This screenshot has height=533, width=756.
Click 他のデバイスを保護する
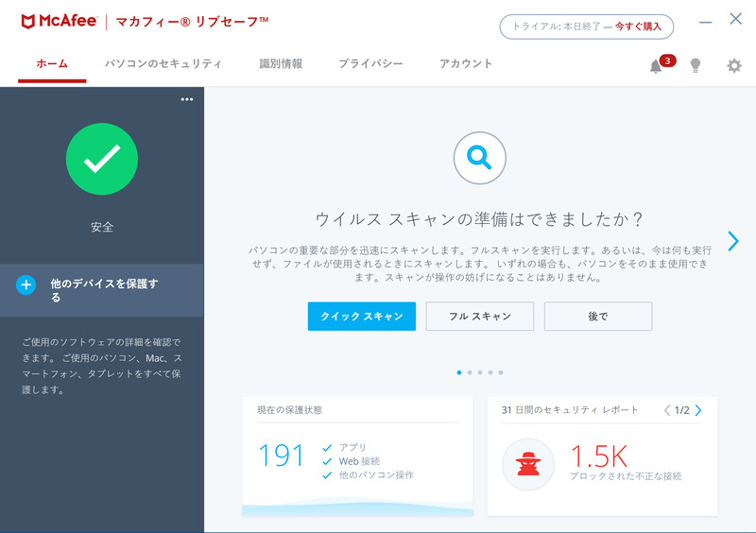[104, 290]
